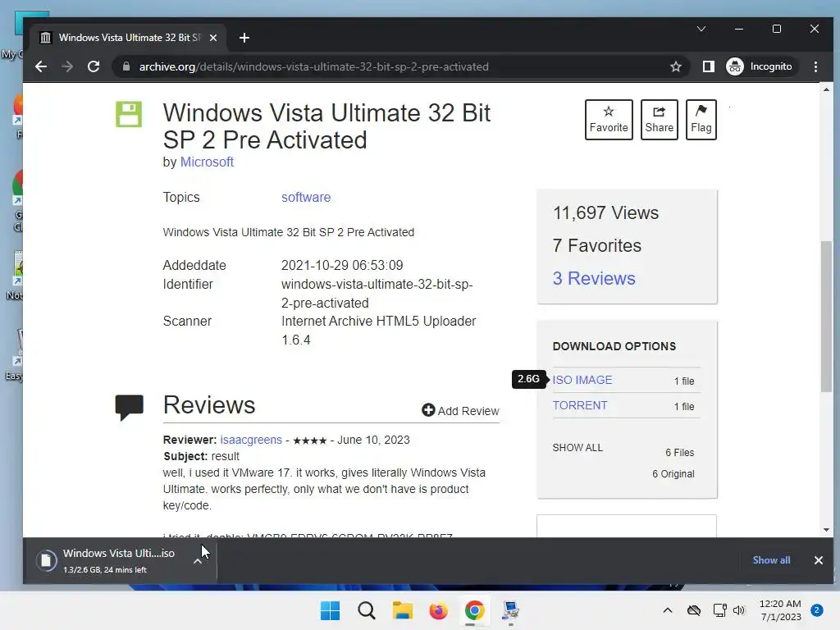This screenshot has width=840, height=630.
Task: Open taskbar Search
Action: click(367, 610)
